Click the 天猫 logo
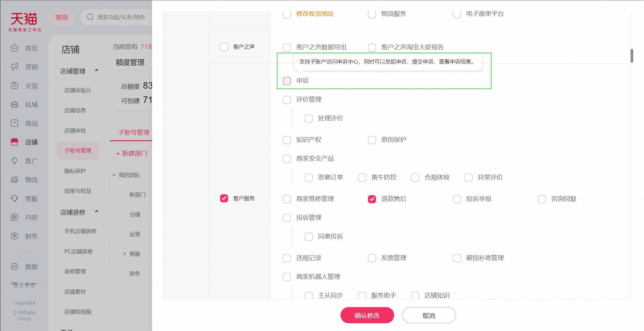Viewport: 644px width, 331px height. point(24,22)
